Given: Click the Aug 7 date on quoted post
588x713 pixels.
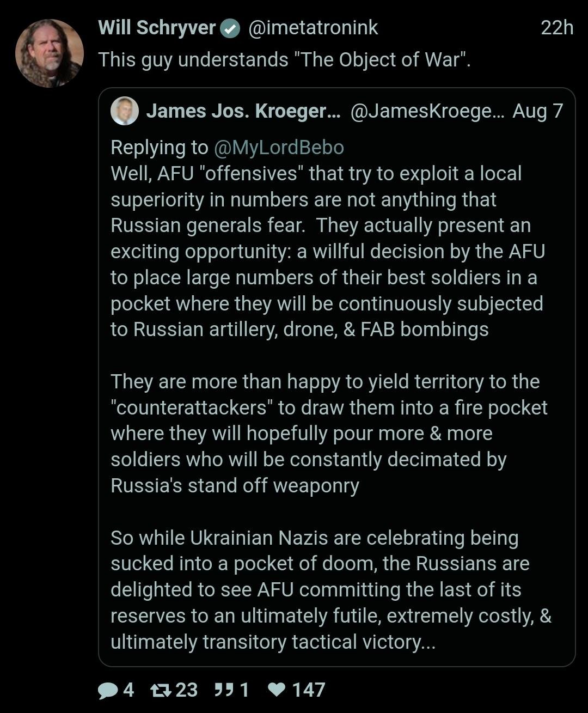Looking at the screenshot, I should pos(537,111).
